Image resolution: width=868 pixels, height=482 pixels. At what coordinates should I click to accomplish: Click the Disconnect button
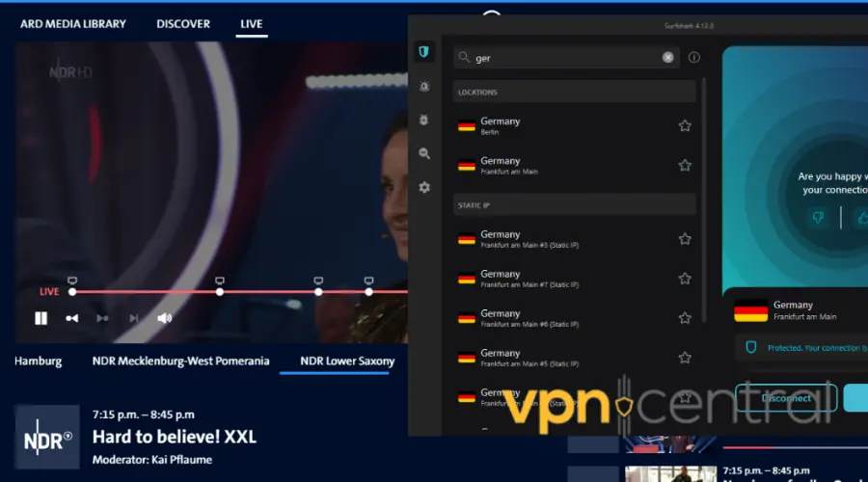786,398
